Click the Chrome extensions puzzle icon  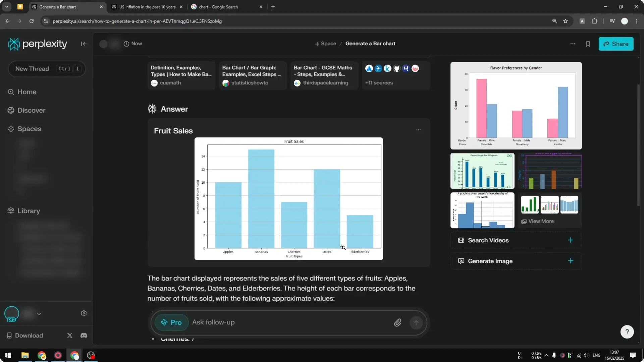594,21
